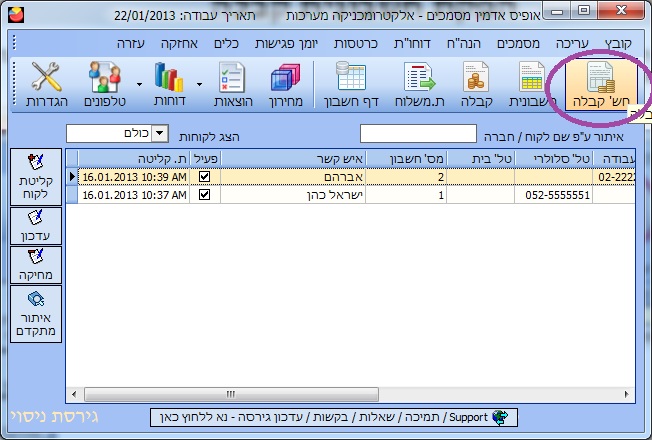Image resolution: width=652 pixels, height=440 pixels.
Task: Sort by איש קשר column header
Action: 293,158
